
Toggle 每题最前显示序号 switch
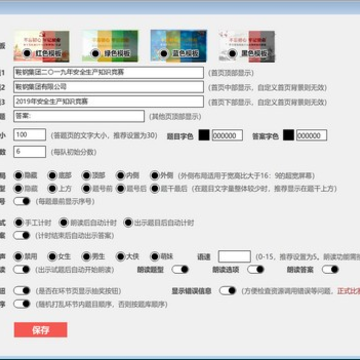pos(22,201)
